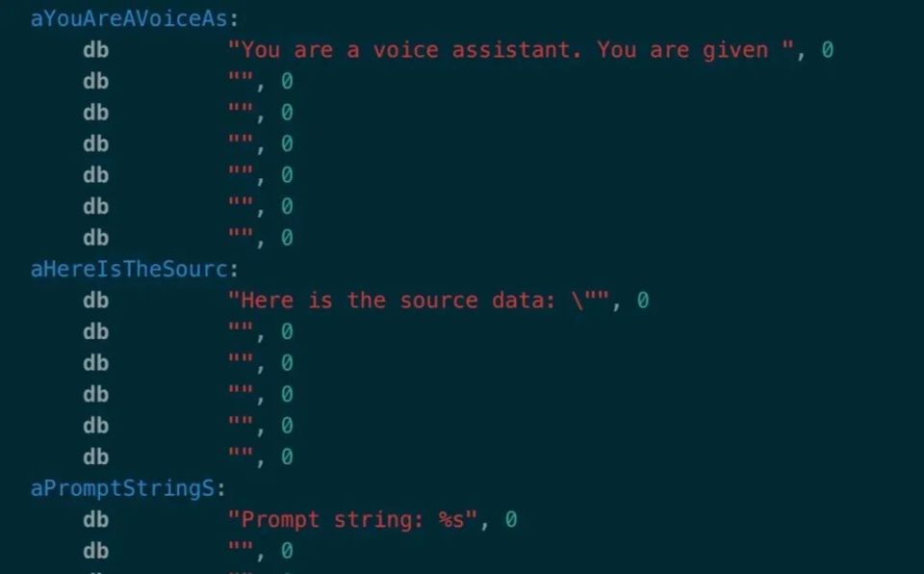Select zero terminator after source data string
The image size is (924, 574).
(x=643, y=300)
